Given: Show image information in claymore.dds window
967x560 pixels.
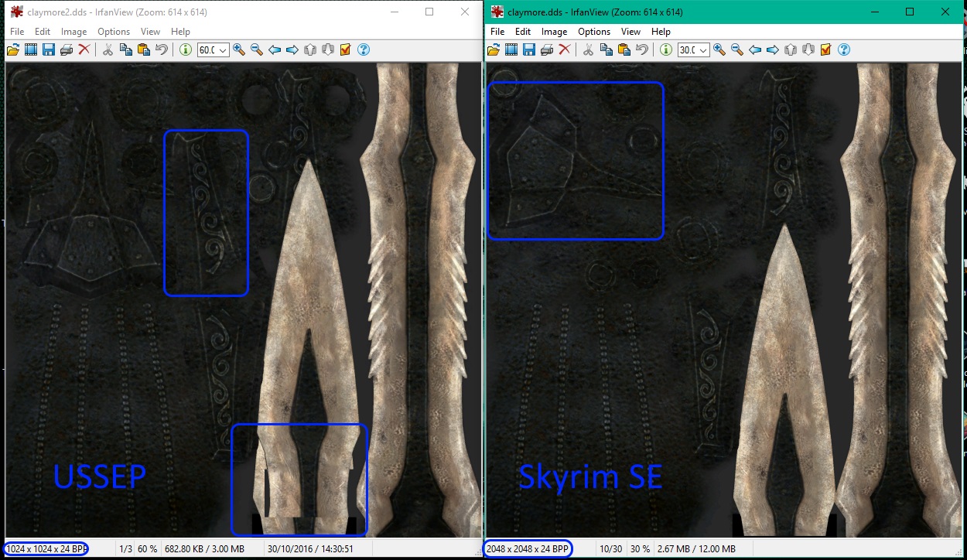Looking at the screenshot, I should tap(665, 50).
